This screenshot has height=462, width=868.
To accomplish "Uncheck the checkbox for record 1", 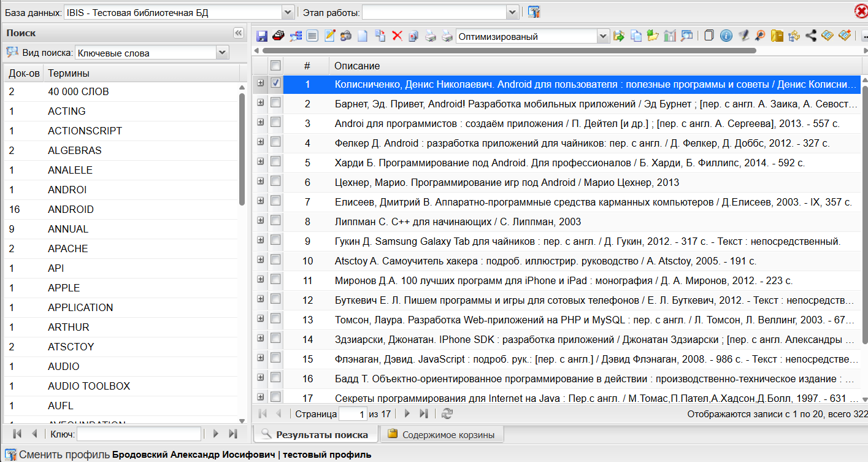I will pyautogui.click(x=276, y=83).
